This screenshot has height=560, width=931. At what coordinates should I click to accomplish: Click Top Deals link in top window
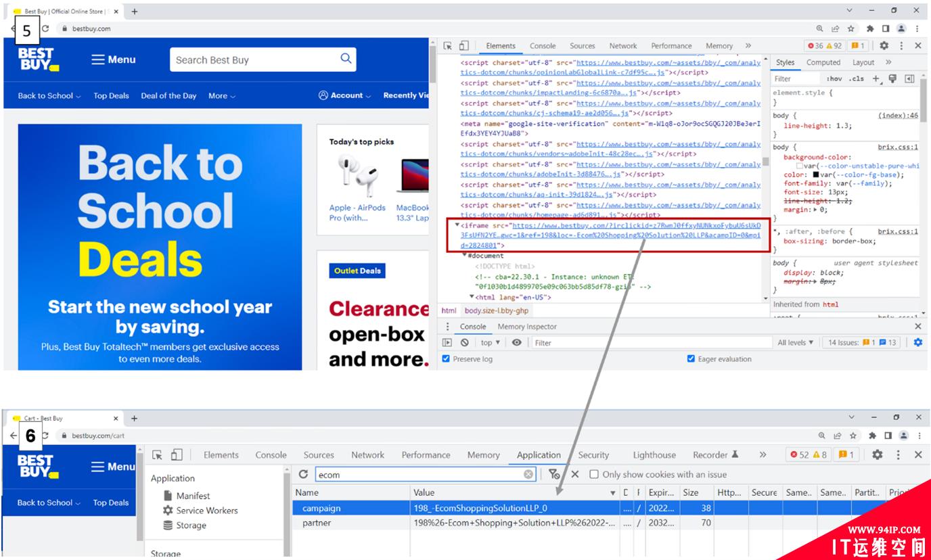[x=111, y=96]
